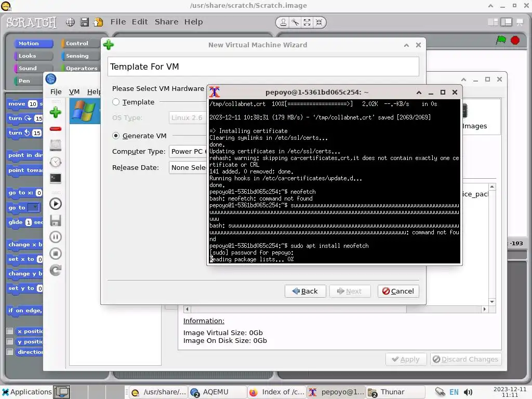This screenshot has height=399, width=532.
Task: Open Scratch Help menu
Action: point(193,22)
